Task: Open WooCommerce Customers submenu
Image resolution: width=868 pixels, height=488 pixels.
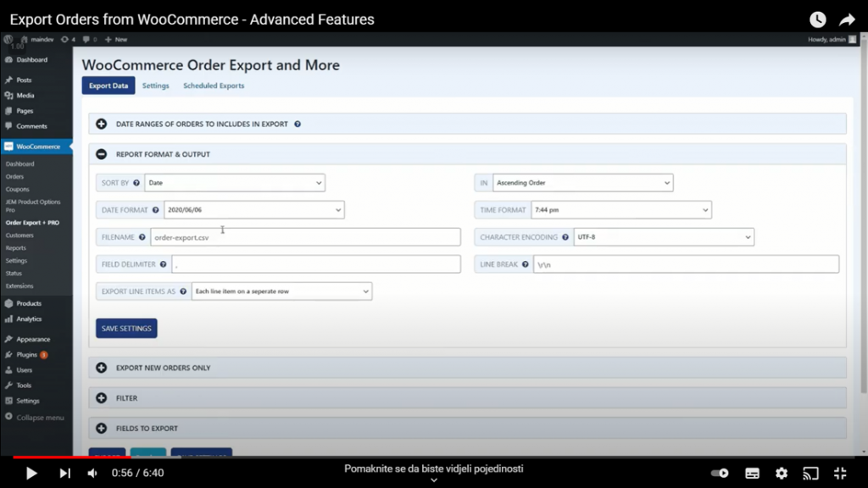Action: click(20, 236)
